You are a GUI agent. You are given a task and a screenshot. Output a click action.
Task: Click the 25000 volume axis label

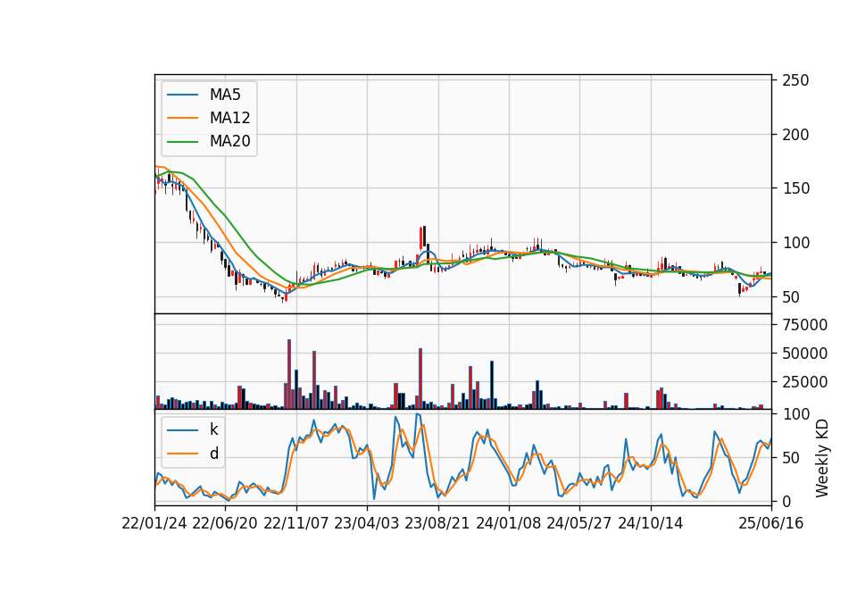point(804,382)
